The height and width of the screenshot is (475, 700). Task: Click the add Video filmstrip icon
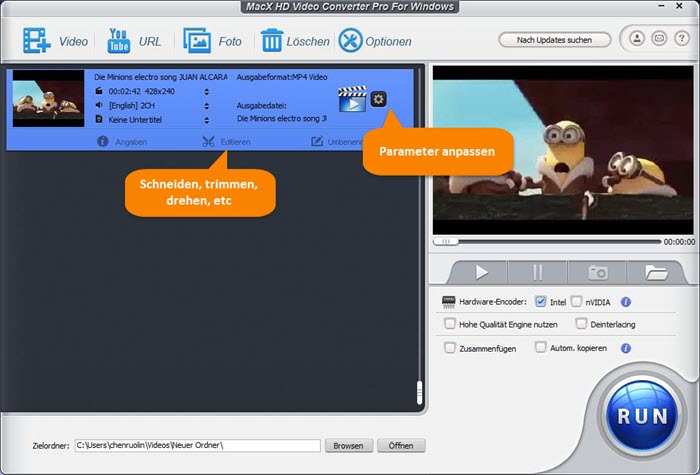37,41
